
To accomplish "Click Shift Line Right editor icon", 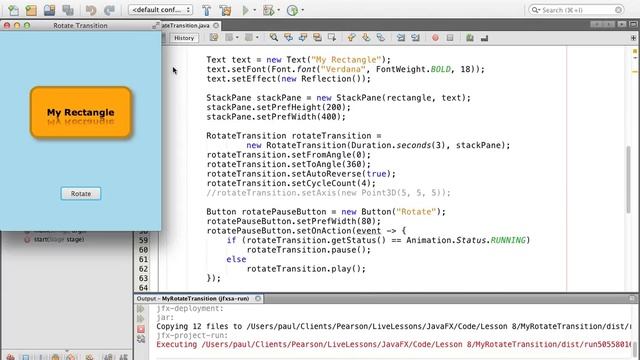I will (x=416, y=38).
